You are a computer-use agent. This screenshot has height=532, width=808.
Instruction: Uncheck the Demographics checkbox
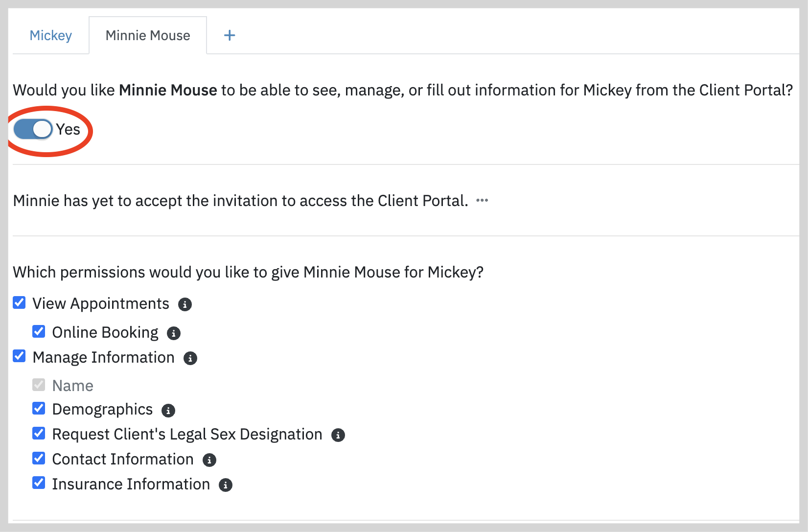tap(39, 408)
